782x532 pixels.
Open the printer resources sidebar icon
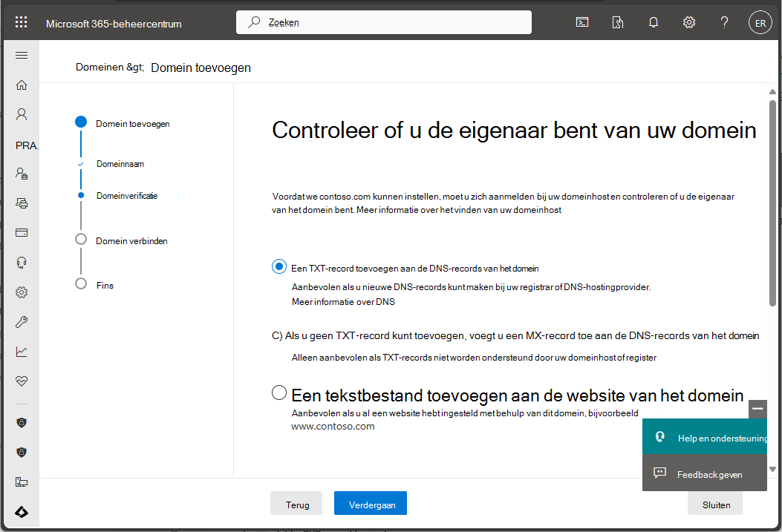tap(22, 203)
